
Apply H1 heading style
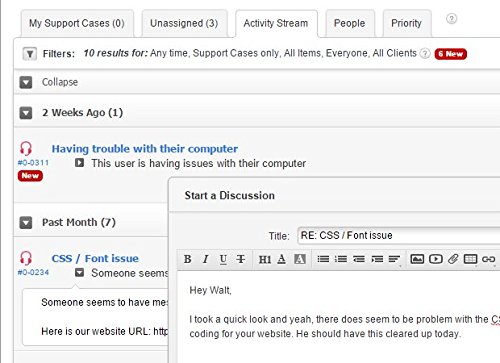click(265, 259)
